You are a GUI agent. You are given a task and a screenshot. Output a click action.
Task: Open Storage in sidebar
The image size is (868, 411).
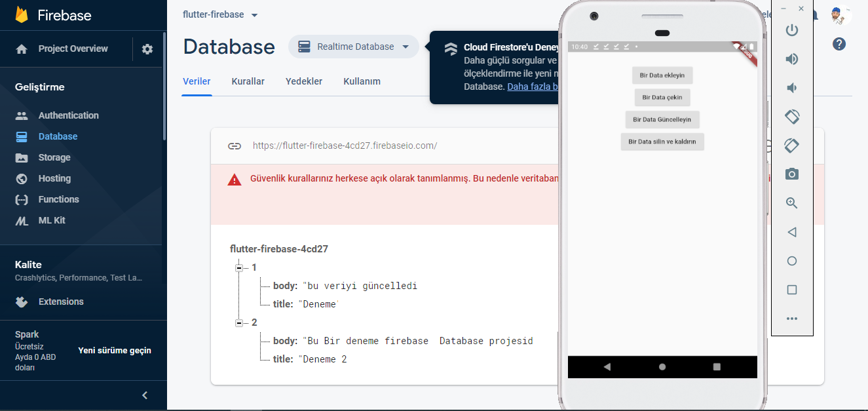54,157
